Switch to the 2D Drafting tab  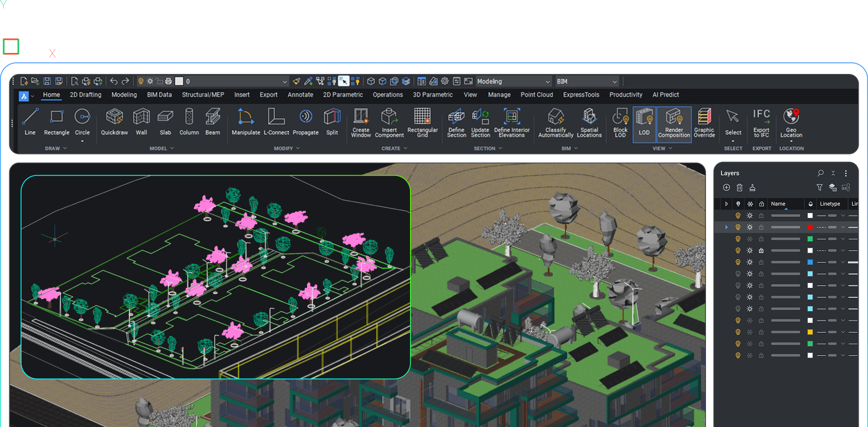(x=85, y=95)
